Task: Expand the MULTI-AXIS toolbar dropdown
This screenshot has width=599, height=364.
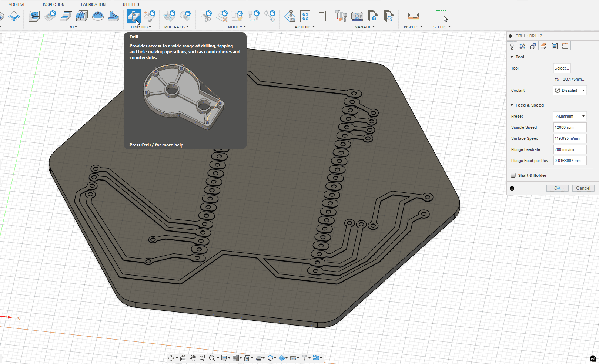Action: [x=177, y=27]
